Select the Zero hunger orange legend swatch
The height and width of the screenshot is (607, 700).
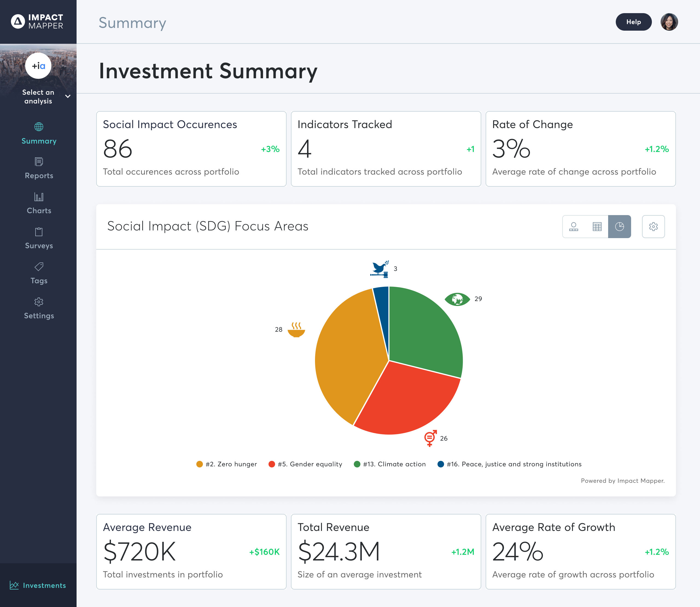(199, 464)
